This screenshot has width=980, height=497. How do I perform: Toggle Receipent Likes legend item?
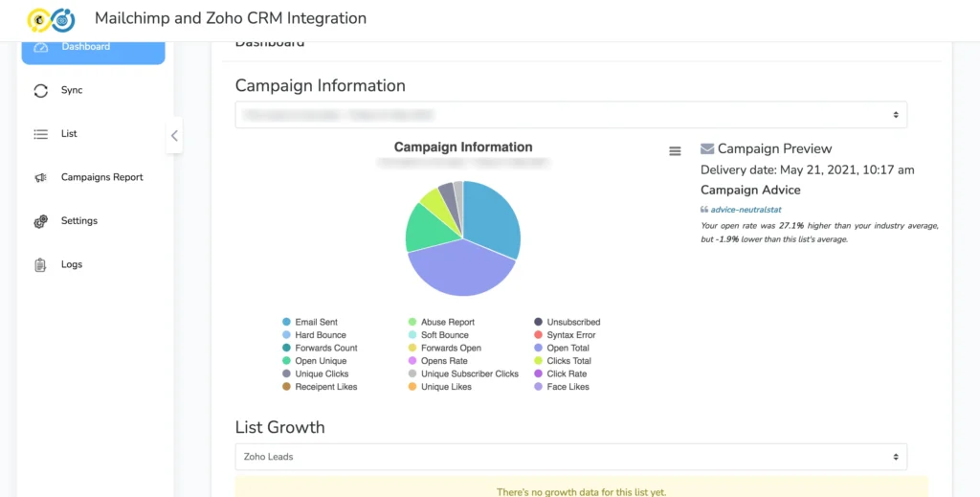point(320,387)
